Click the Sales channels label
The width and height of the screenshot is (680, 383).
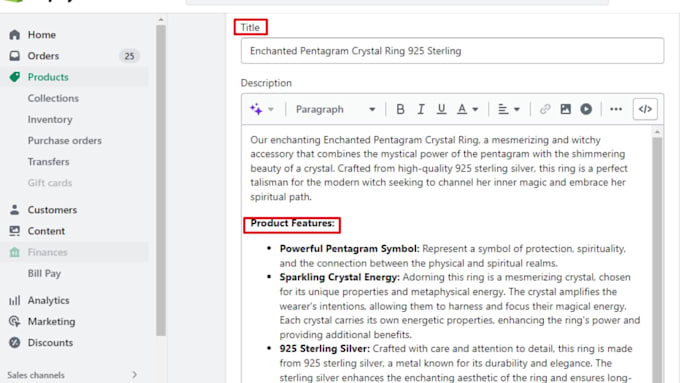coord(36,375)
